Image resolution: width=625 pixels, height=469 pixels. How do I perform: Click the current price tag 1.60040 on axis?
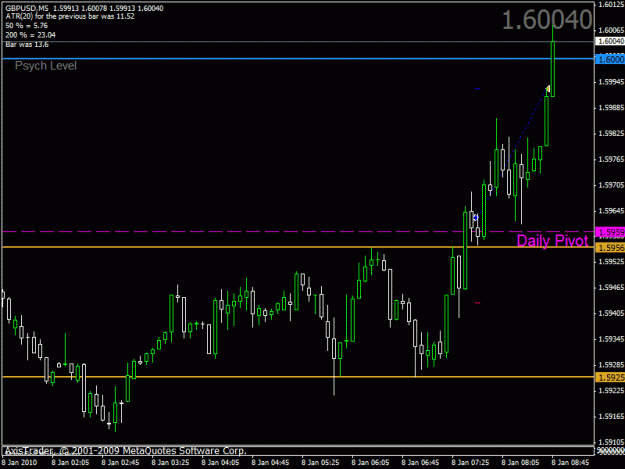pos(610,41)
